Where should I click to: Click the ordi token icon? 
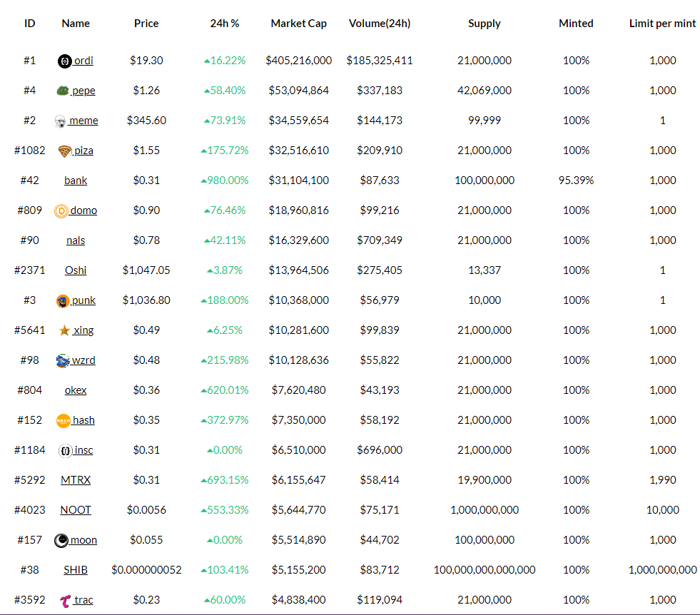pyautogui.click(x=64, y=61)
